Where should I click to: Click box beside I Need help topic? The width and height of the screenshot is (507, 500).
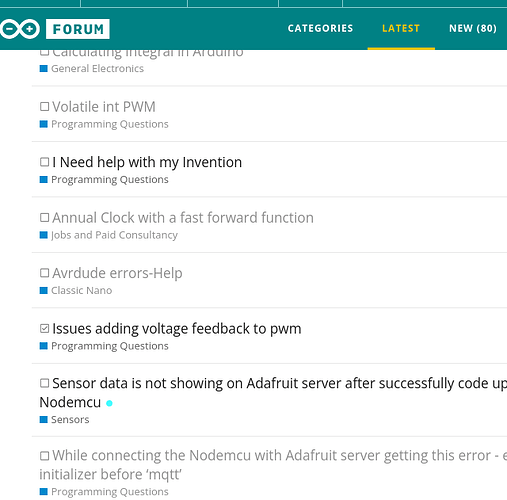point(44,162)
